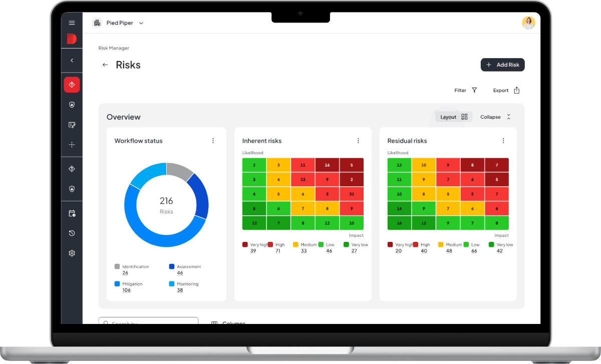The height and width of the screenshot is (364, 601).
Task: Open the Assessment count 46 link
Action: coord(180,273)
